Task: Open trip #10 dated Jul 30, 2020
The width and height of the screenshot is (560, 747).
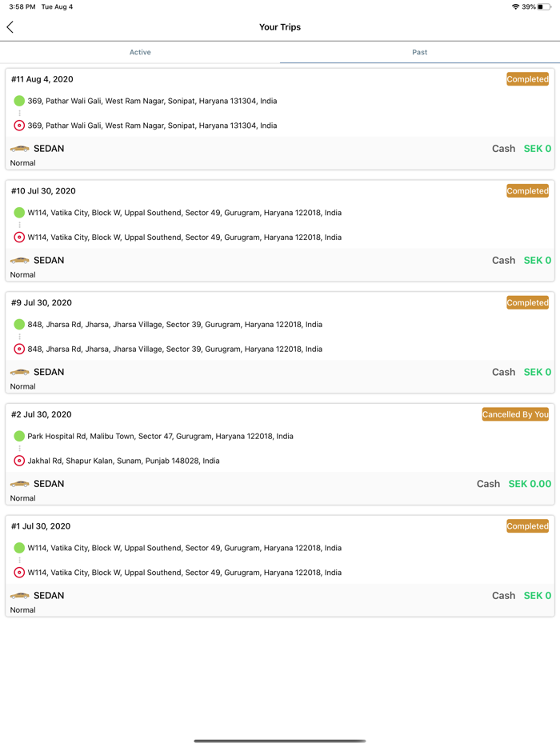Action: point(44,191)
